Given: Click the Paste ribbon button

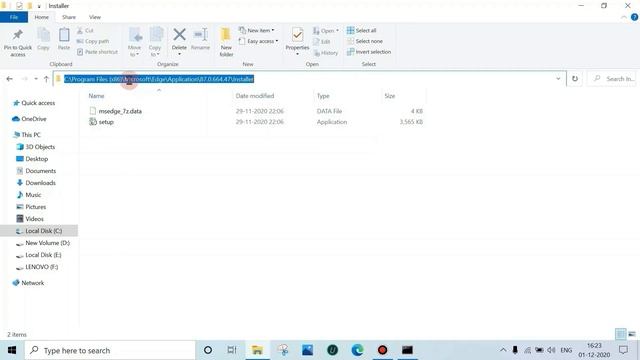Looking at the screenshot, I should coord(64,39).
